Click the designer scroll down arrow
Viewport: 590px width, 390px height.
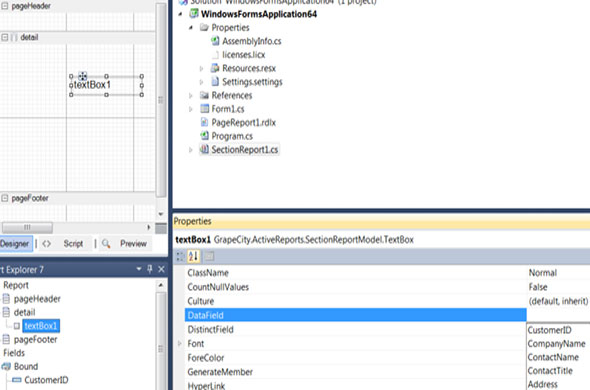pos(161,214)
